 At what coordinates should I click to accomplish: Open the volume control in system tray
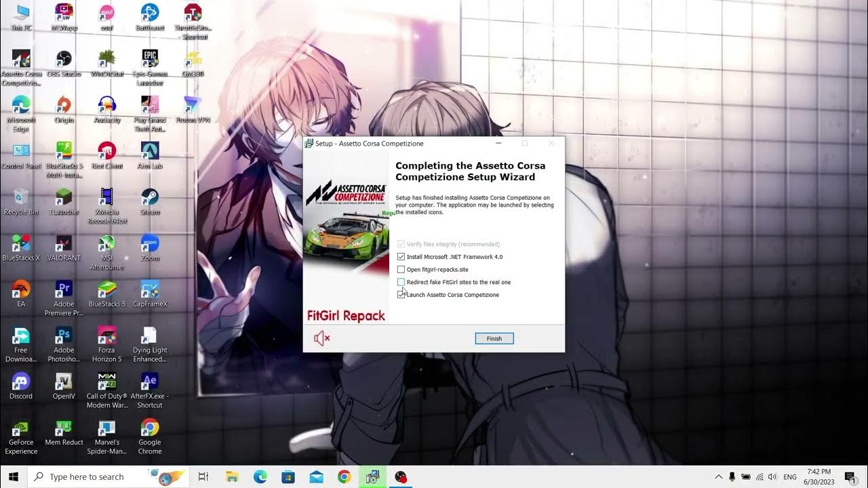click(772, 477)
